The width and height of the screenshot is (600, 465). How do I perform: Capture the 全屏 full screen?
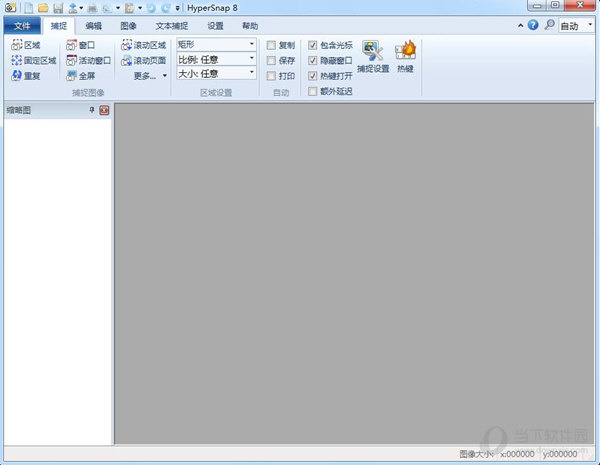pyautogui.click(x=80, y=75)
